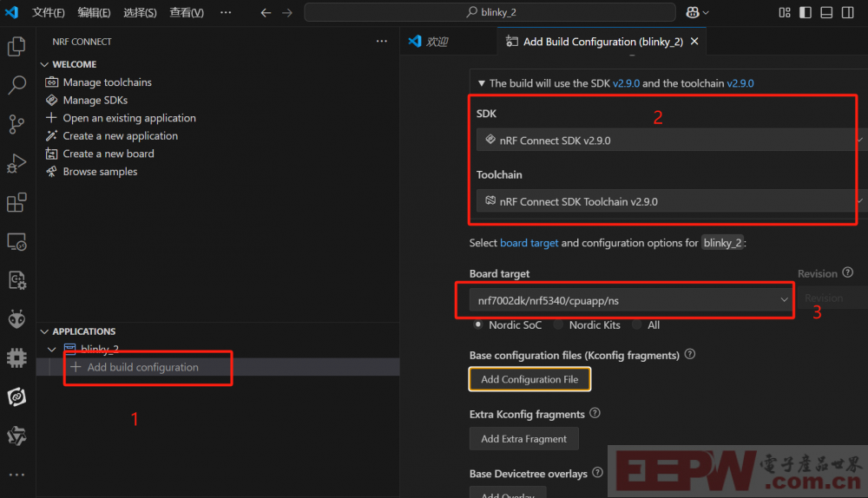Open the overflow menu ellipsis in menu bar
The image size is (868, 498).
point(226,12)
